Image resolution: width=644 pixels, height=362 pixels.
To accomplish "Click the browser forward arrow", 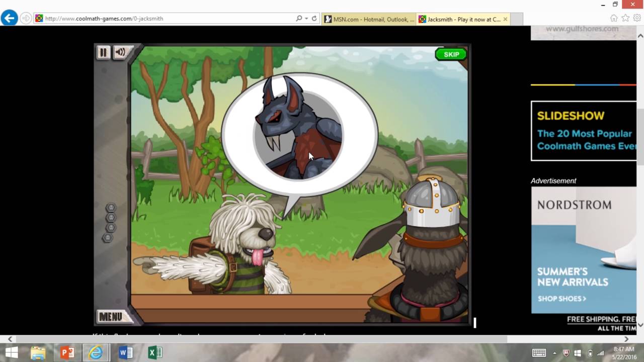I will 26,19.
